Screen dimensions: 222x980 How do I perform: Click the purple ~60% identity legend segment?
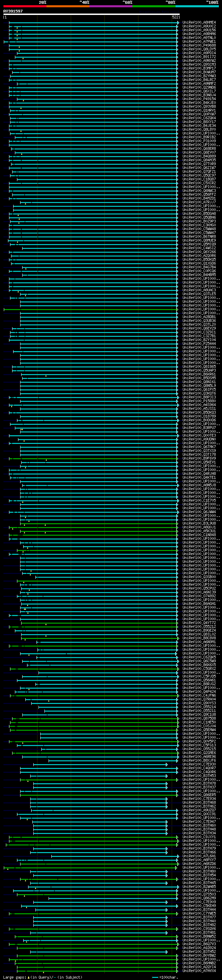(x=111, y=6)
